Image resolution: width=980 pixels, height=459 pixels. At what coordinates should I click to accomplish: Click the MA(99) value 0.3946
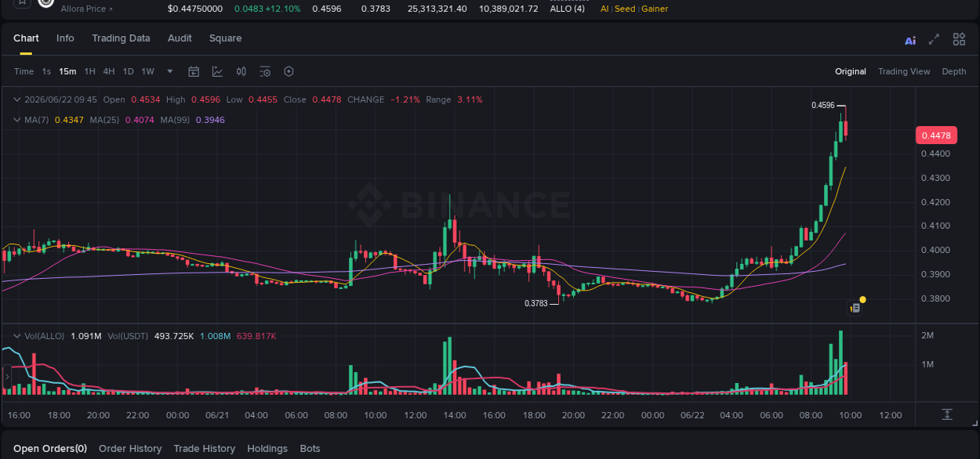click(210, 120)
